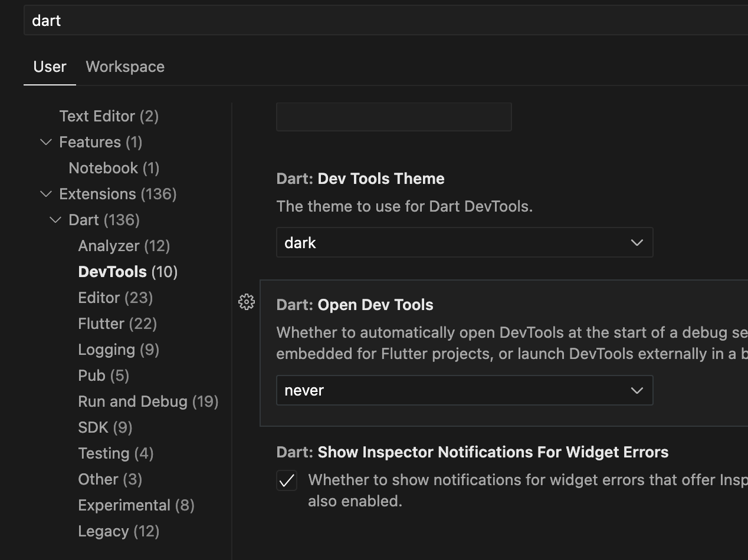Open the gear menu for Open Dev Tools
This screenshot has height=560, width=748.
247,302
